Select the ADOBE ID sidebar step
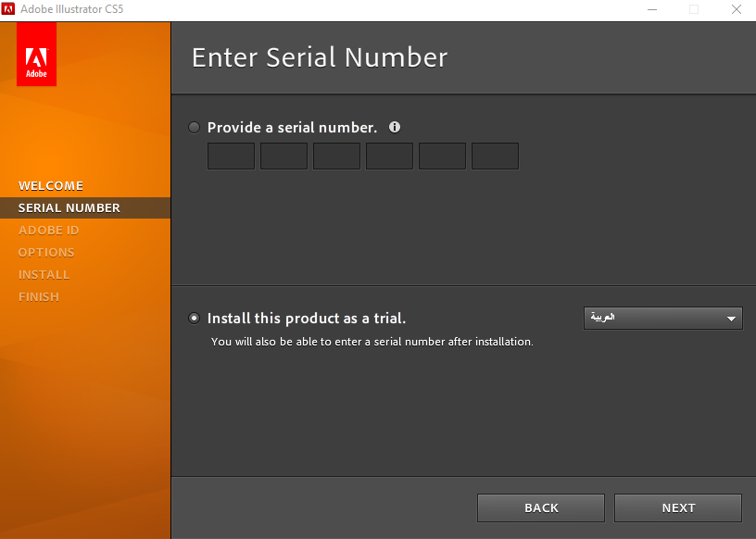This screenshot has width=756, height=539. (48, 230)
